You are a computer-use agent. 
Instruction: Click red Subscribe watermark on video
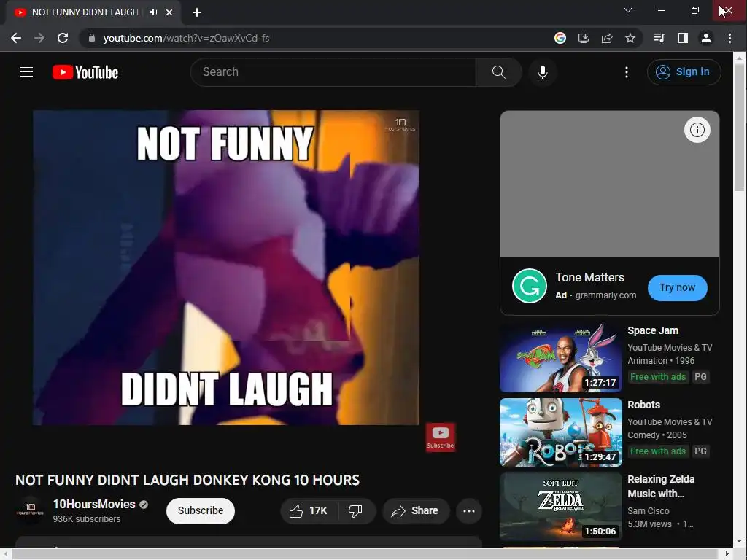[440, 437]
